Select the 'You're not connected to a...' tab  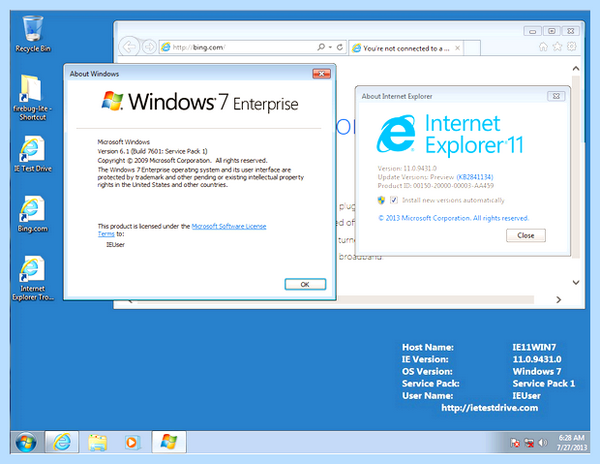point(406,48)
